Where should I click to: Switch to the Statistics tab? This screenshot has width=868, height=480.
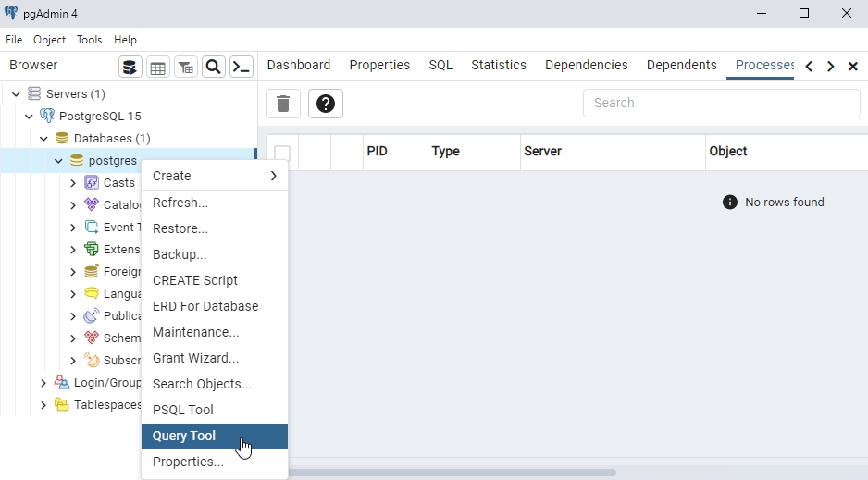click(x=498, y=65)
